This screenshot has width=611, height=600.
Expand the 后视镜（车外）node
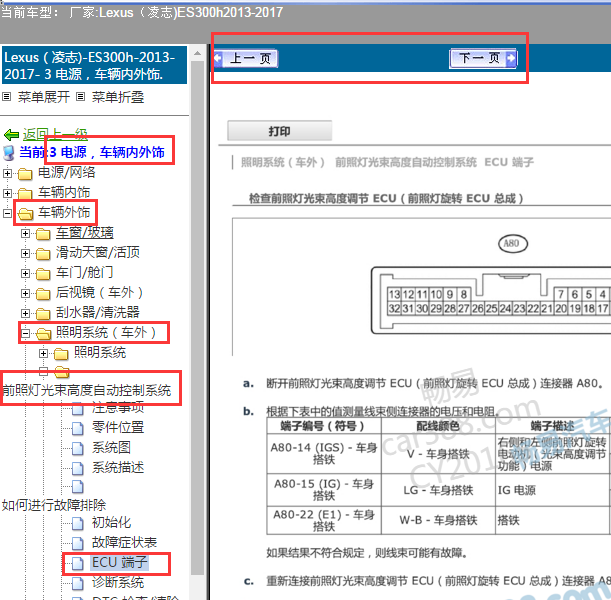click(25, 293)
